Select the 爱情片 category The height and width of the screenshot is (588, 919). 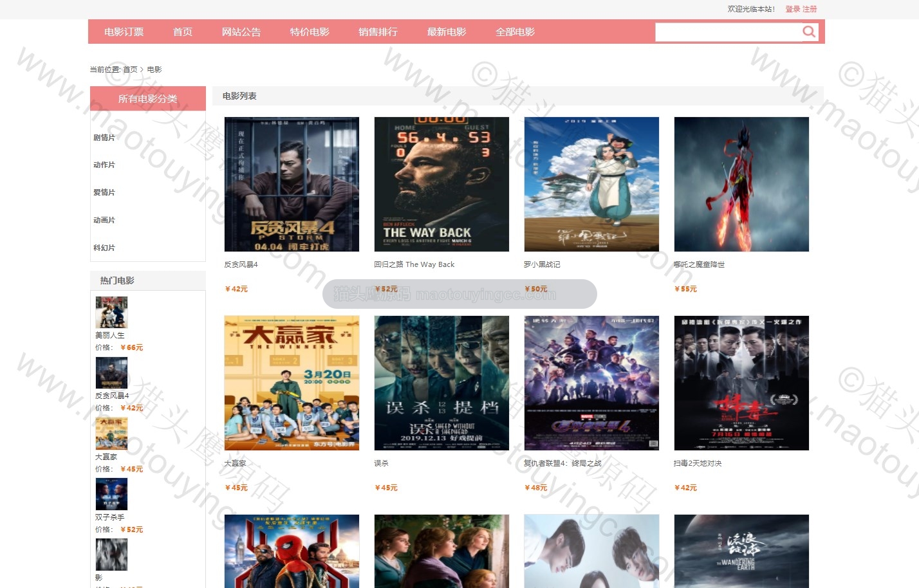(x=104, y=192)
